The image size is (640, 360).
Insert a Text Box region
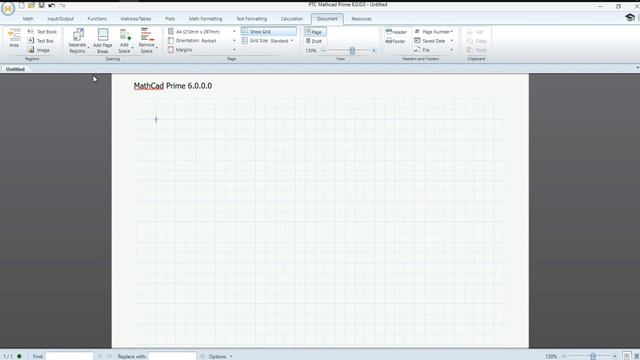coord(40,41)
